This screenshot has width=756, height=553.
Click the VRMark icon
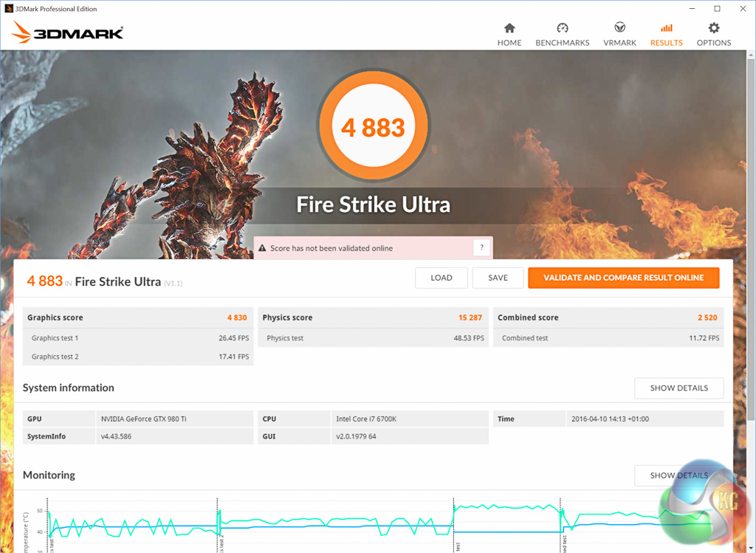point(619,27)
